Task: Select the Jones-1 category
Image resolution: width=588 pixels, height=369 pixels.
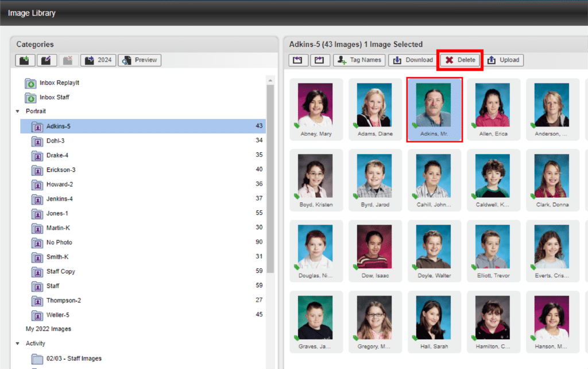Action: coord(143,213)
